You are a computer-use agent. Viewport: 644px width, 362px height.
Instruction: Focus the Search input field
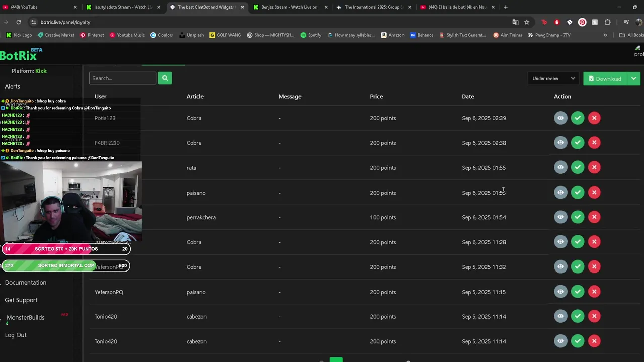click(123, 78)
